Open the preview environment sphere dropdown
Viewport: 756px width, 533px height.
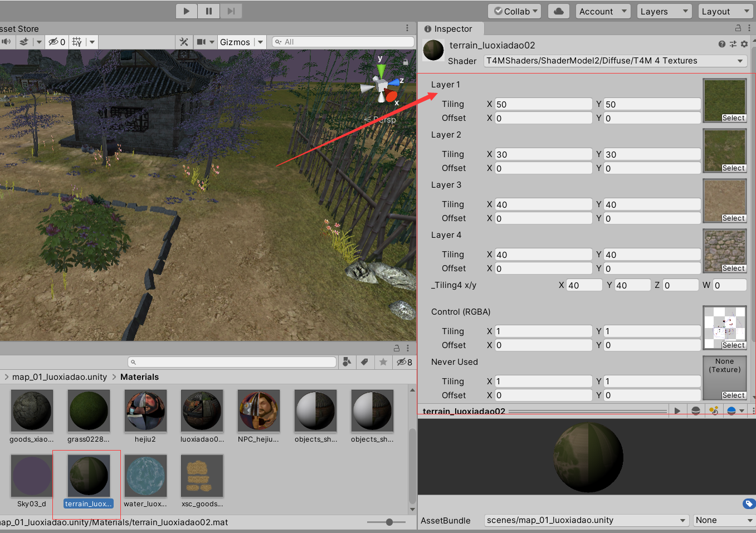735,411
